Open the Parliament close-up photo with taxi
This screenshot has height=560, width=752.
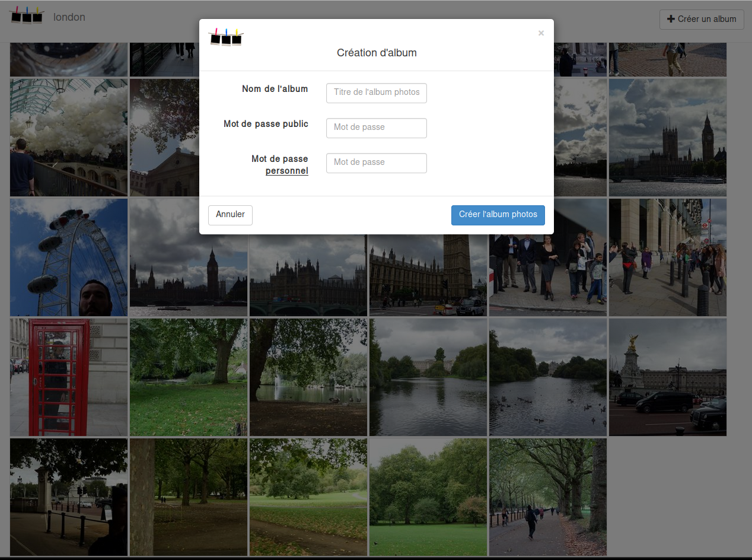(x=428, y=275)
